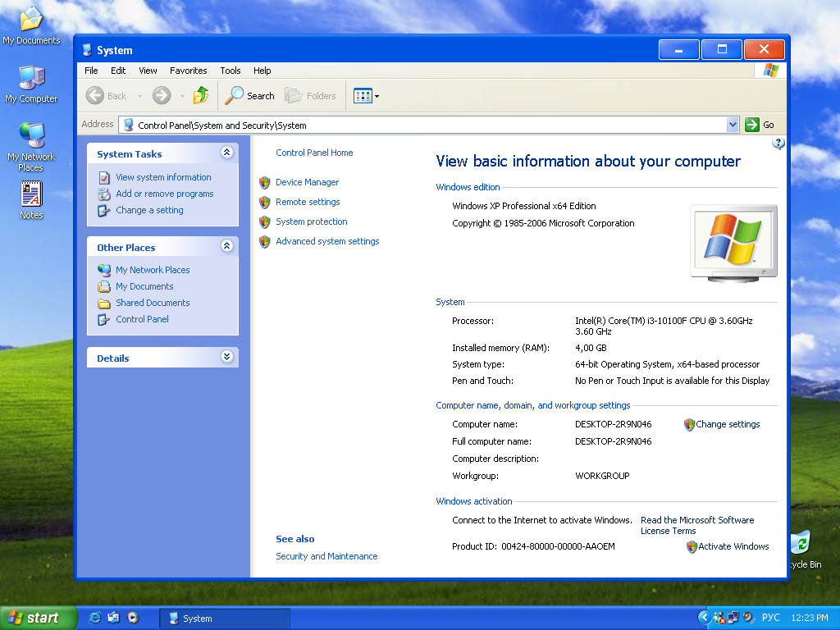Expand the Details panel
This screenshot has height=630, width=840.
[x=226, y=356]
